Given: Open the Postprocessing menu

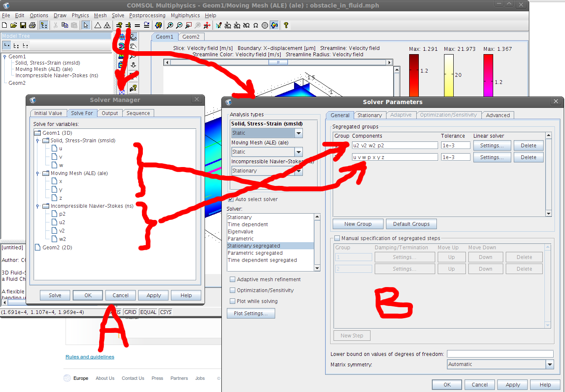Looking at the screenshot, I should pos(147,16).
